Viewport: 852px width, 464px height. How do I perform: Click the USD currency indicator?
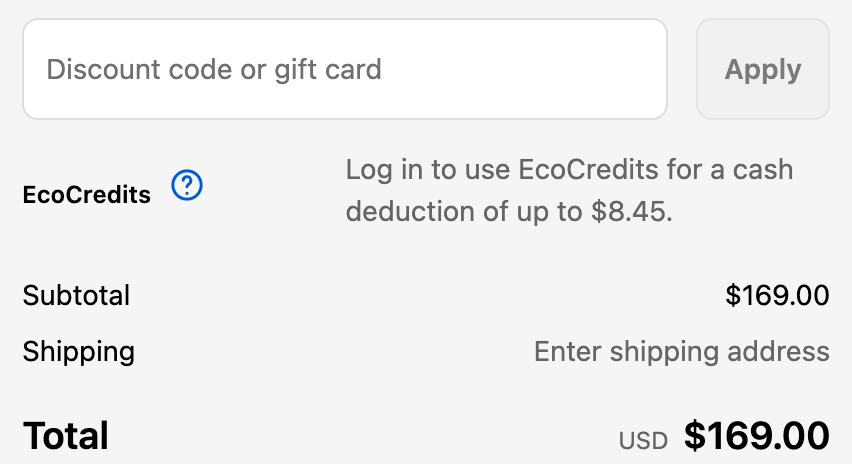[x=642, y=440]
